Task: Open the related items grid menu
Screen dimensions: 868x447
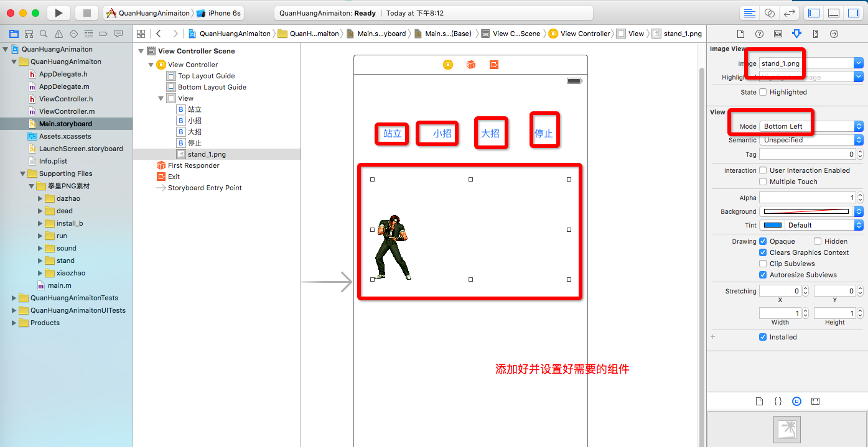Action: (x=141, y=34)
